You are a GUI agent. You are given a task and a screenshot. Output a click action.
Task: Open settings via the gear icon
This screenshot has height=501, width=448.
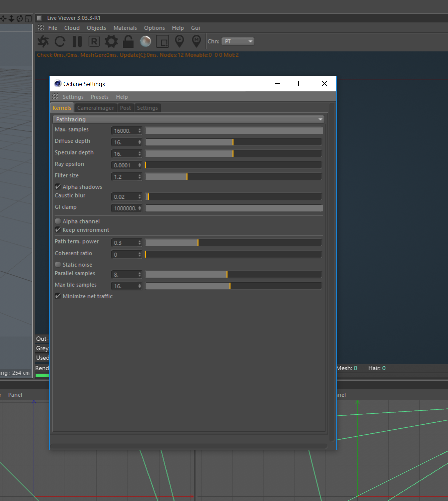point(111,41)
